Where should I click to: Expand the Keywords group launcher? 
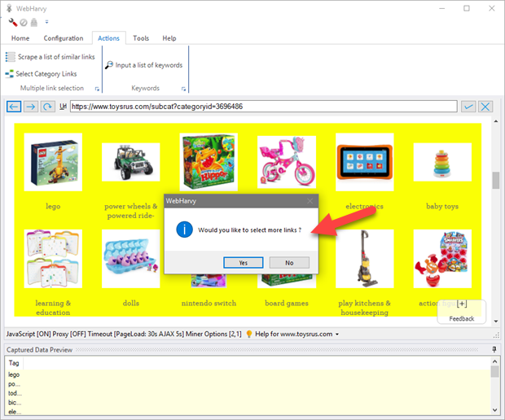(184, 89)
